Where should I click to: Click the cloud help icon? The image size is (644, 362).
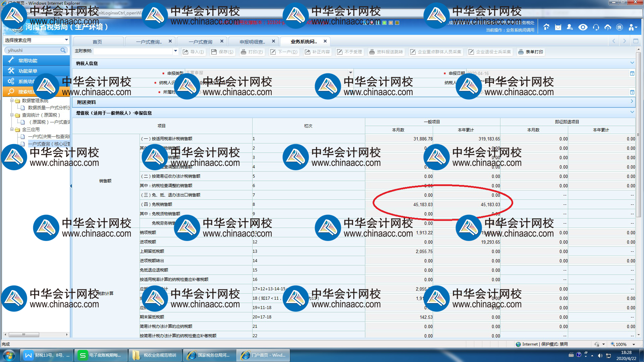[x=607, y=27]
